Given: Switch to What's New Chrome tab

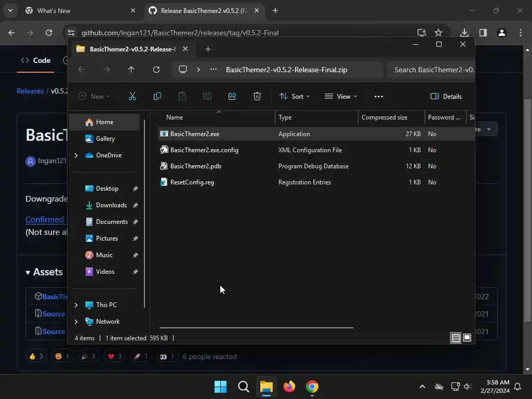Looking at the screenshot, I should pos(79,10).
